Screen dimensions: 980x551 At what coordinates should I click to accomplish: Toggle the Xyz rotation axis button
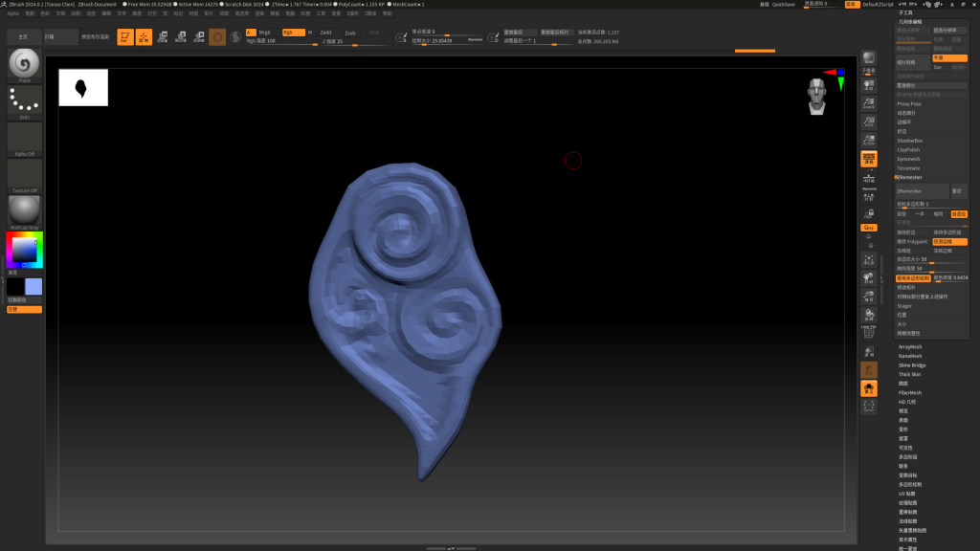pyautogui.click(x=869, y=228)
